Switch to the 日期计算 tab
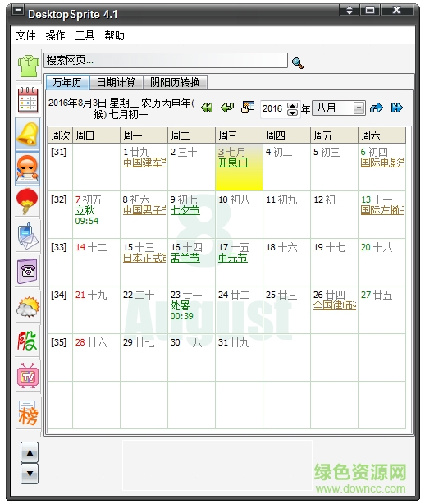The image size is (425, 504). pyautogui.click(x=116, y=82)
